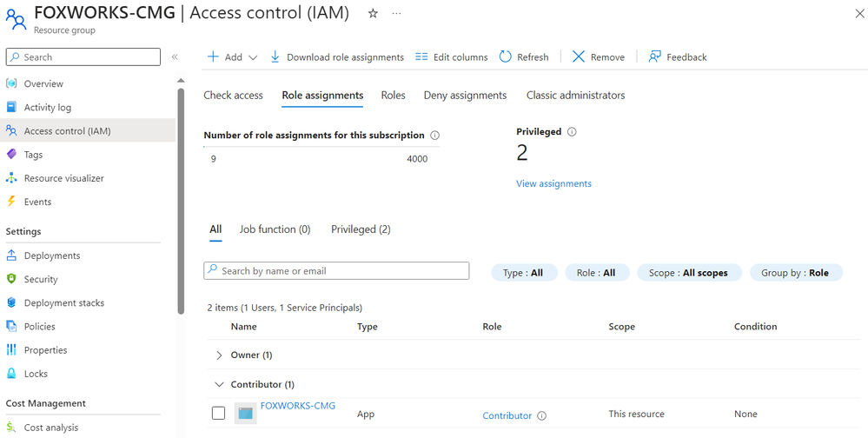Open the FOXWORKS-CMG app name link

[298, 406]
